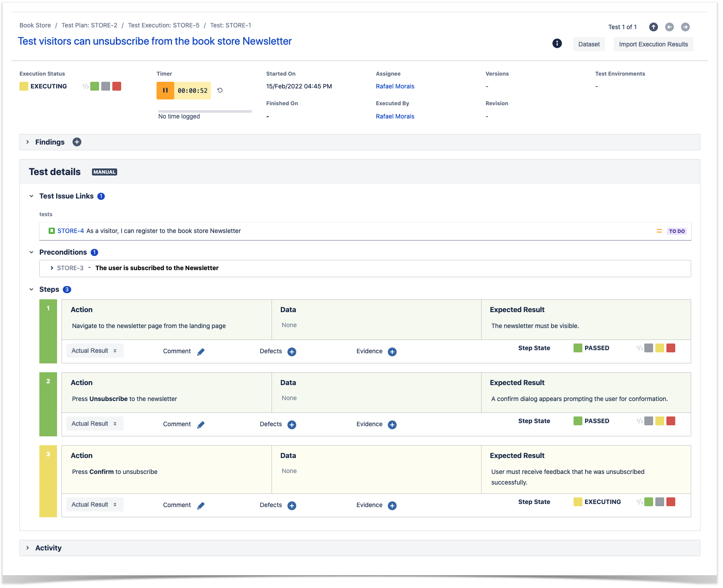Reset the timer with the refresh icon
Screen dimensions: 723x588
pos(220,90)
